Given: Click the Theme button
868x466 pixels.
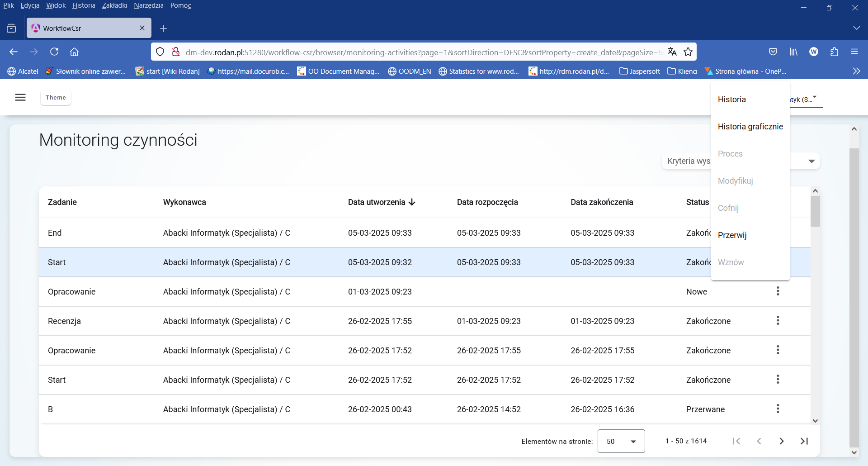Looking at the screenshot, I should point(56,97).
